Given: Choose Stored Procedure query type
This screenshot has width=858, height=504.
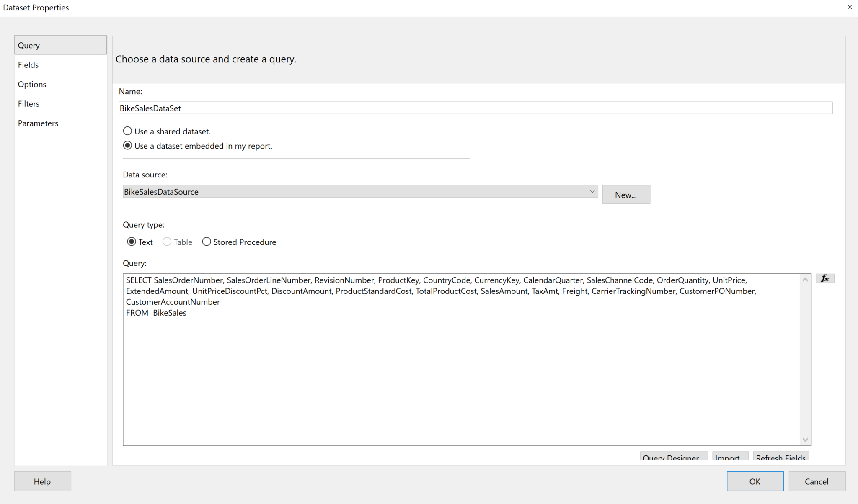Looking at the screenshot, I should (207, 242).
